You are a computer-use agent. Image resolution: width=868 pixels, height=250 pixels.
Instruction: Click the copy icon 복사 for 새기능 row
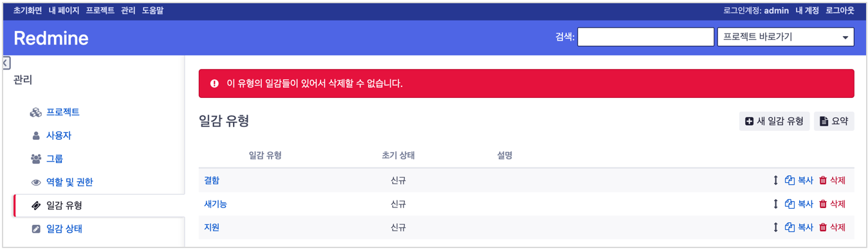pyautogui.click(x=790, y=204)
